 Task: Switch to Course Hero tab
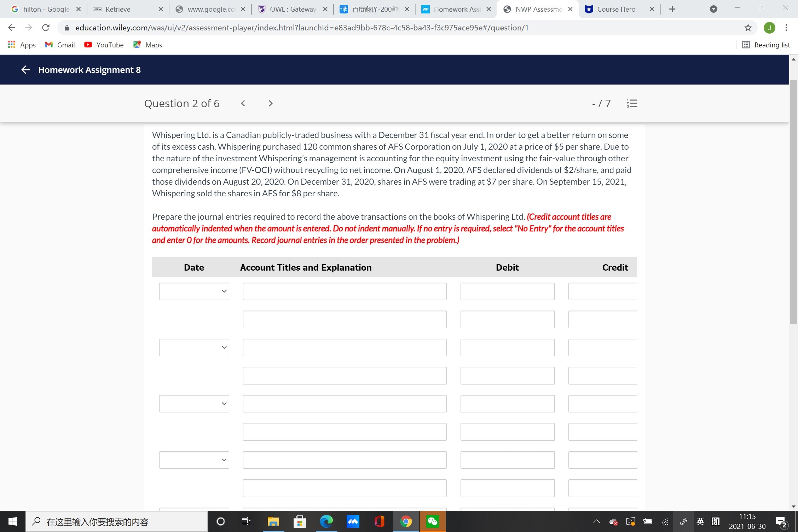(616, 9)
